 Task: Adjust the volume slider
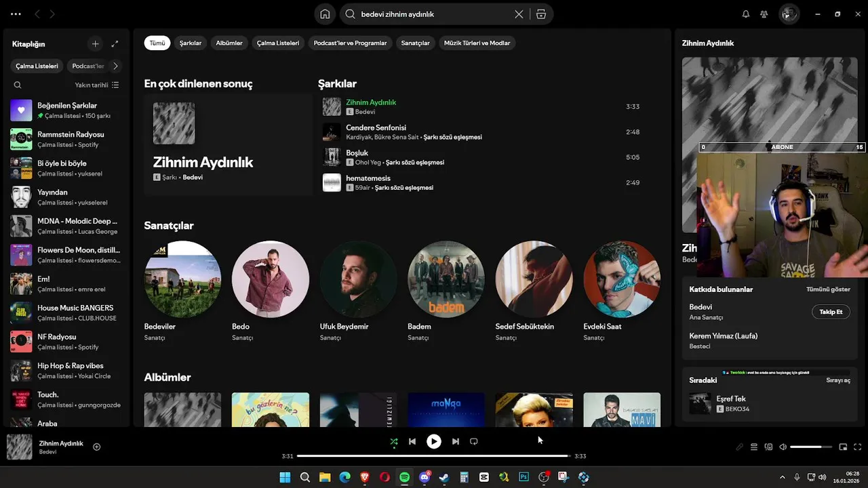[810, 447]
